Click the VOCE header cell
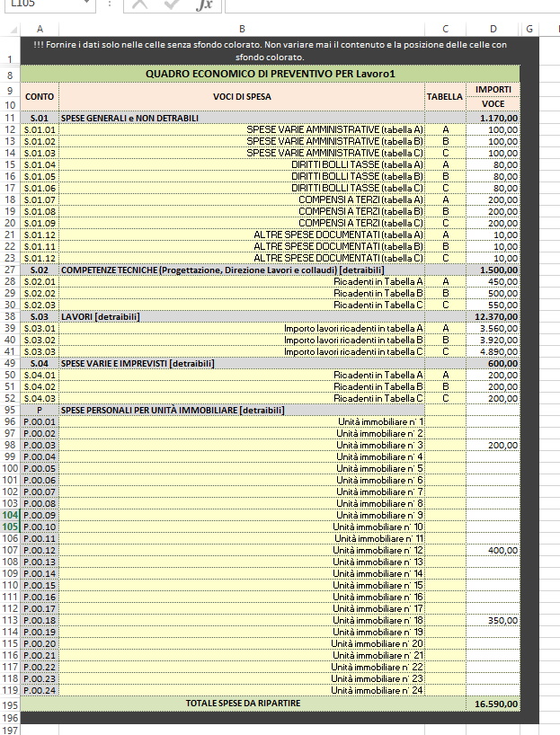This screenshot has height=735, width=560. 493,103
